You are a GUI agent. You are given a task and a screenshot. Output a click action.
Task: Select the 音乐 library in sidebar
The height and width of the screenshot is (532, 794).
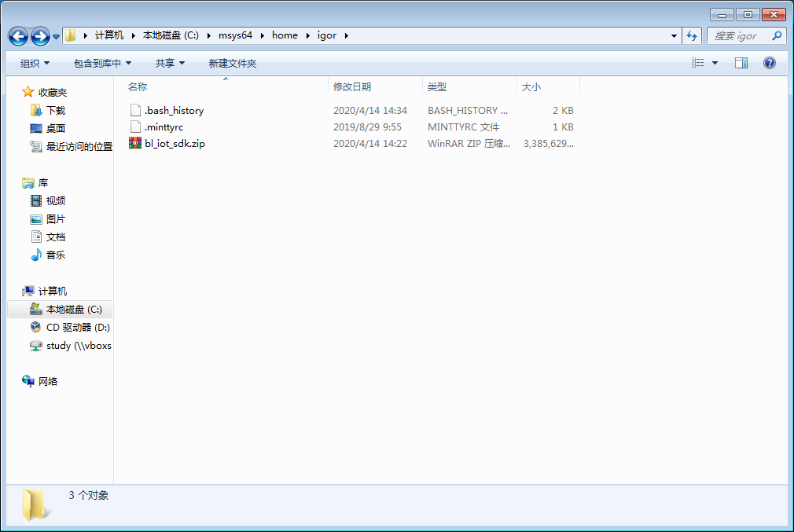coord(55,255)
